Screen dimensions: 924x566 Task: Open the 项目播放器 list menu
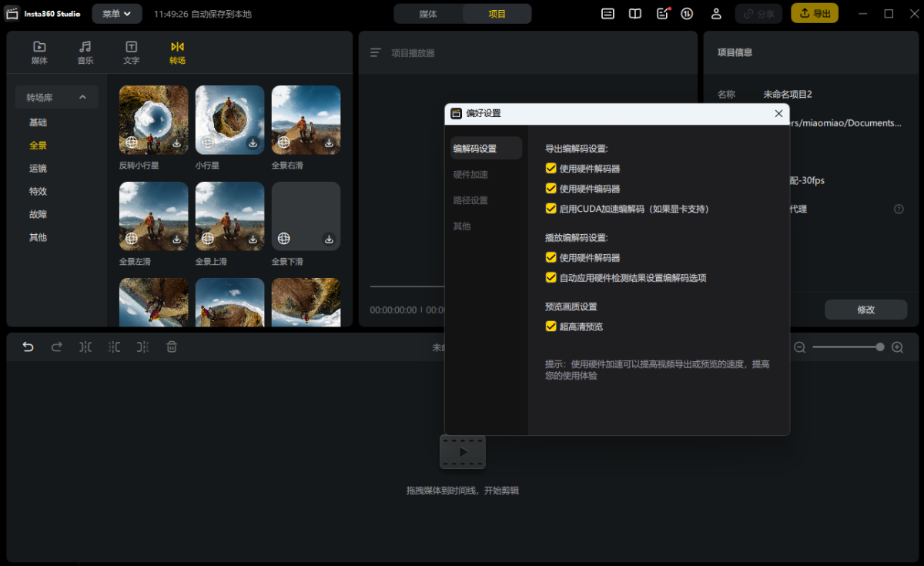(376, 53)
